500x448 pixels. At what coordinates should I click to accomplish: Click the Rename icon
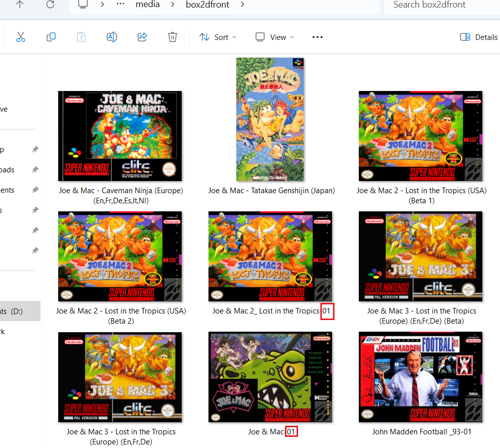(x=112, y=37)
